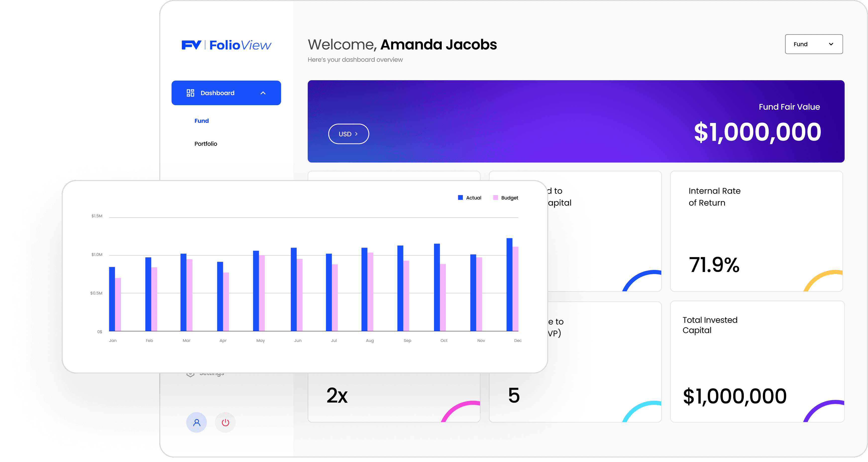Toggle the Actual series legend

473,198
